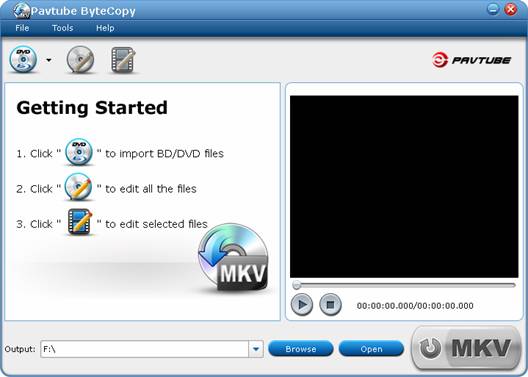Stop the preview playback

coord(330,305)
